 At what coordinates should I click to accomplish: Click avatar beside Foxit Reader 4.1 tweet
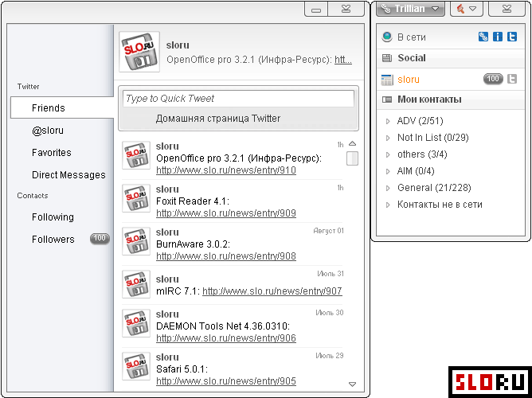pos(136,198)
